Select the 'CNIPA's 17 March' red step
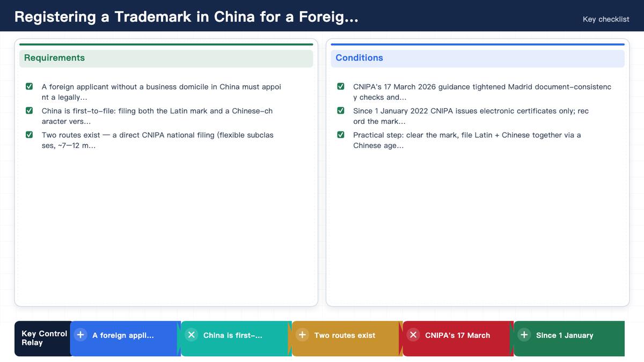This screenshot has height=362, width=644. click(458, 339)
